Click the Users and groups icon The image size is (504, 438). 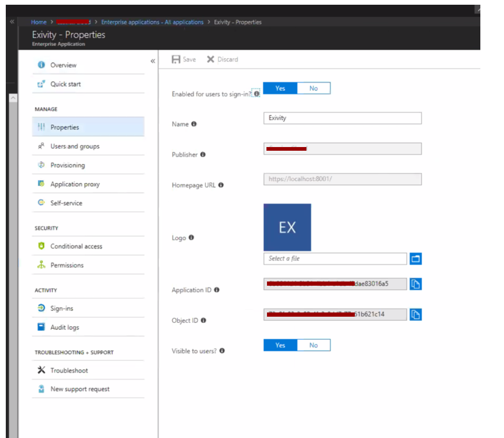pyautogui.click(x=42, y=146)
